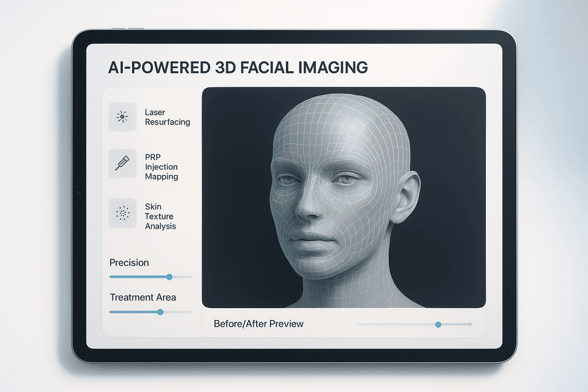Open the Skin Texture Analysis dotted icon
This screenshot has height=392, width=588.
[122, 213]
